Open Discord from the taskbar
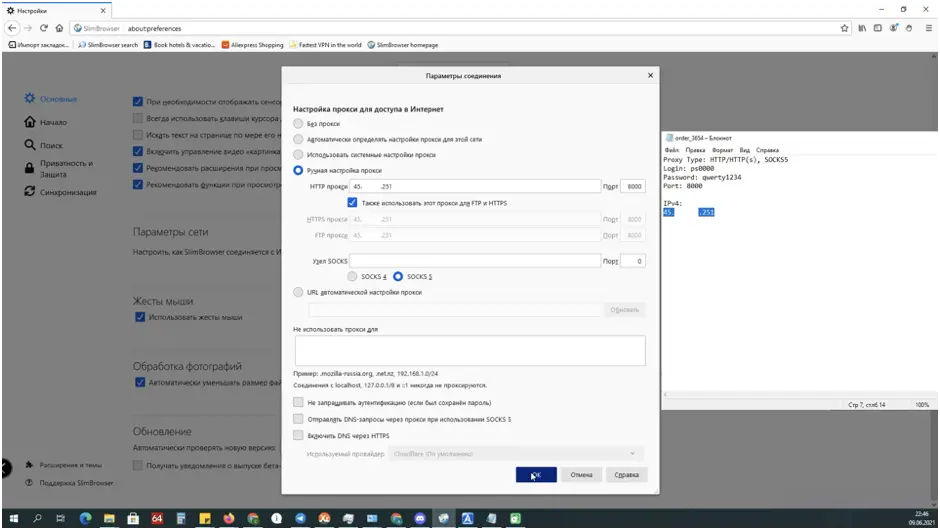Viewport: 940px width, 530px height. point(420,519)
